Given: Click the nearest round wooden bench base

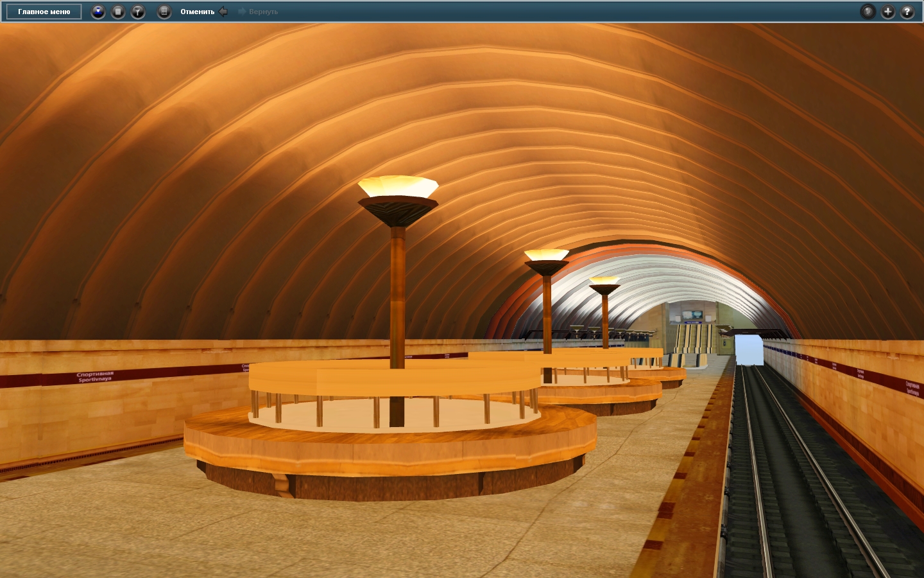Looking at the screenshot, I should coord(390,450).
